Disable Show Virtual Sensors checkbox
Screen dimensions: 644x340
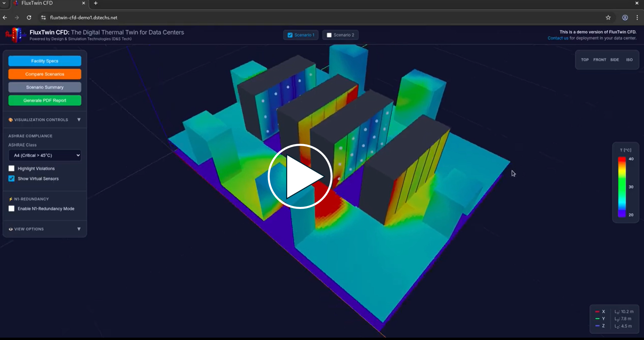pos(11,178)
